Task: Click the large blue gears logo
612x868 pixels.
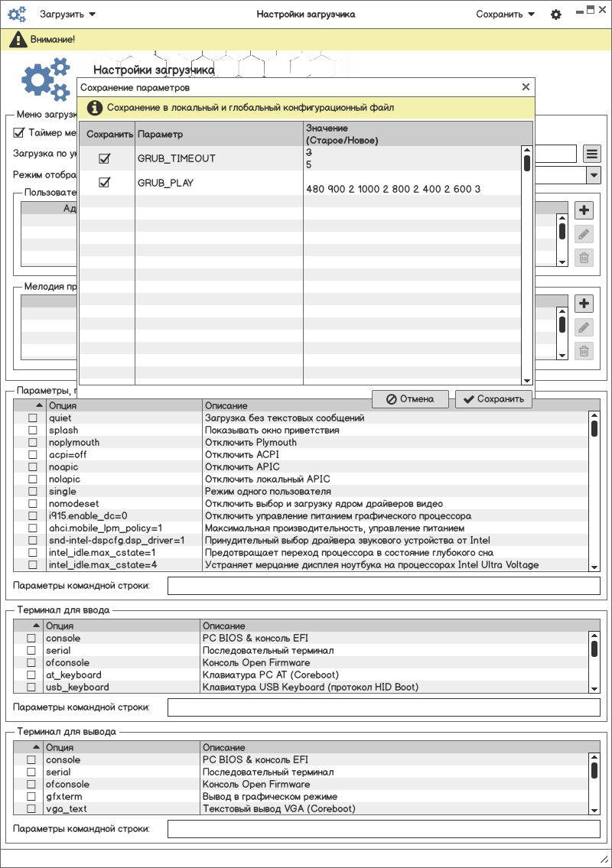Action: click(46, 80)
